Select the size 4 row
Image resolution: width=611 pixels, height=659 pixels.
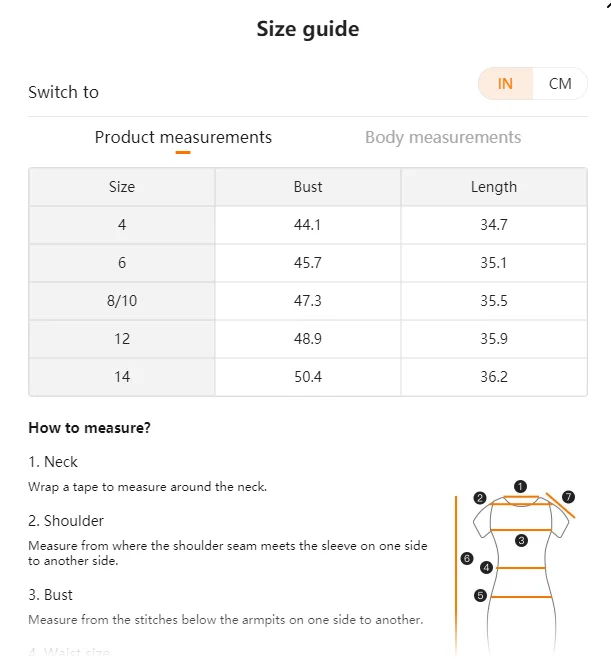122,225
